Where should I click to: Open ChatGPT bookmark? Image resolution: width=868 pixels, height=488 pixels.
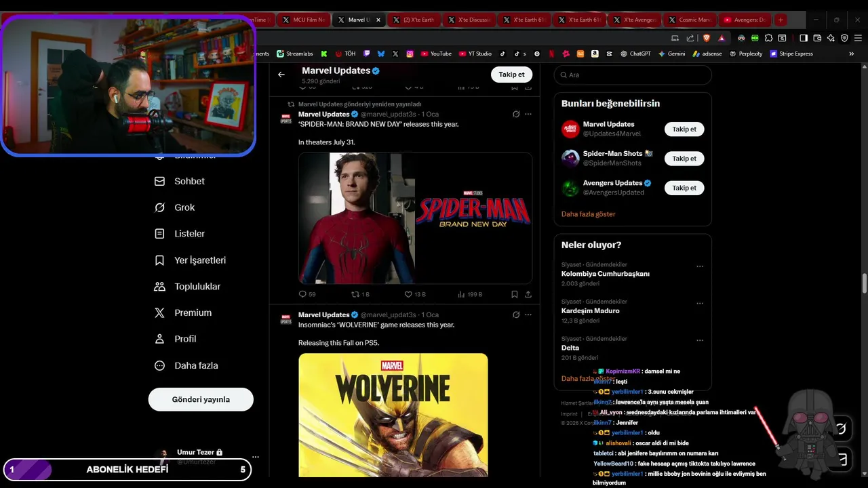coord(635,54)
